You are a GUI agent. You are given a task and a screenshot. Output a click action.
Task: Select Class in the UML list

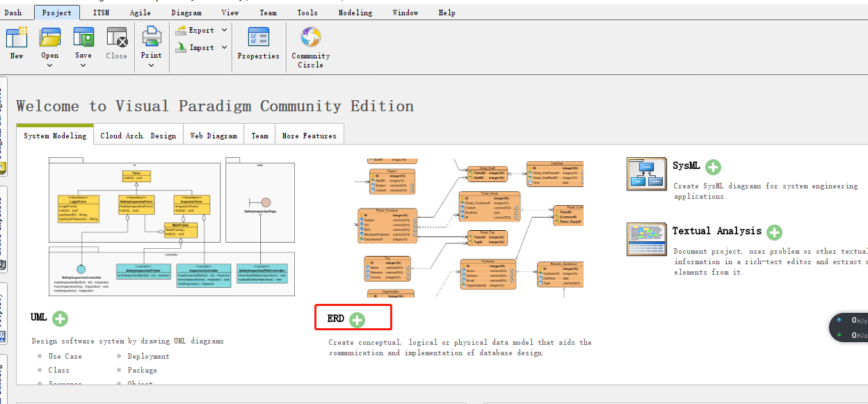click(59, 370)
